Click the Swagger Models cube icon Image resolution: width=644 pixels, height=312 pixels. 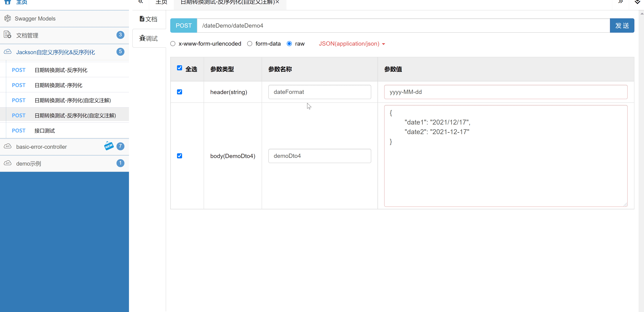7,18
